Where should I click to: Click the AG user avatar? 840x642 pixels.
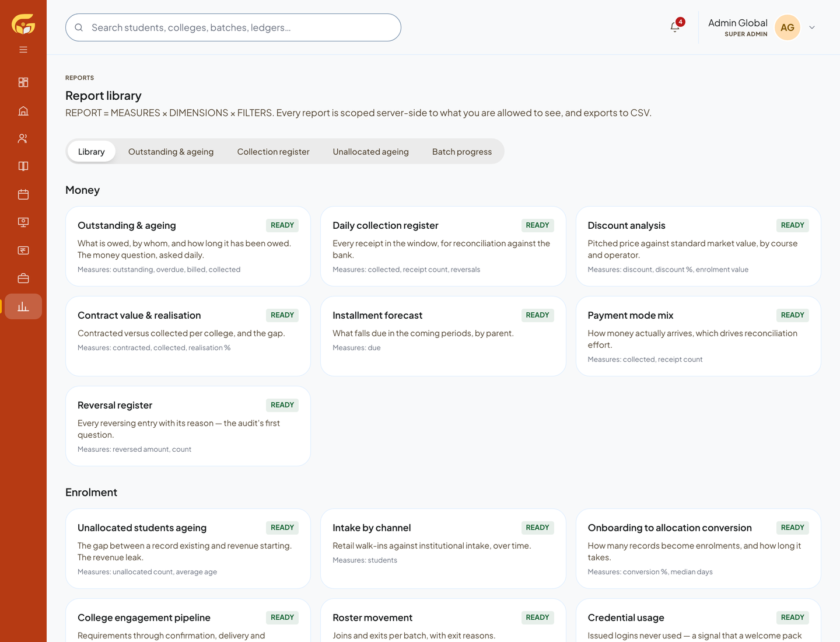[x=787, y=27]
